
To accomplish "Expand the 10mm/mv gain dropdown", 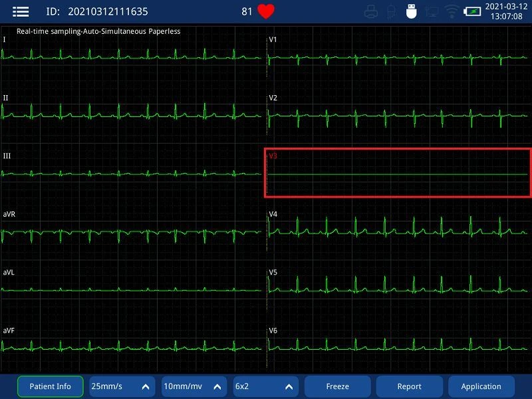I will click(194, 386).
